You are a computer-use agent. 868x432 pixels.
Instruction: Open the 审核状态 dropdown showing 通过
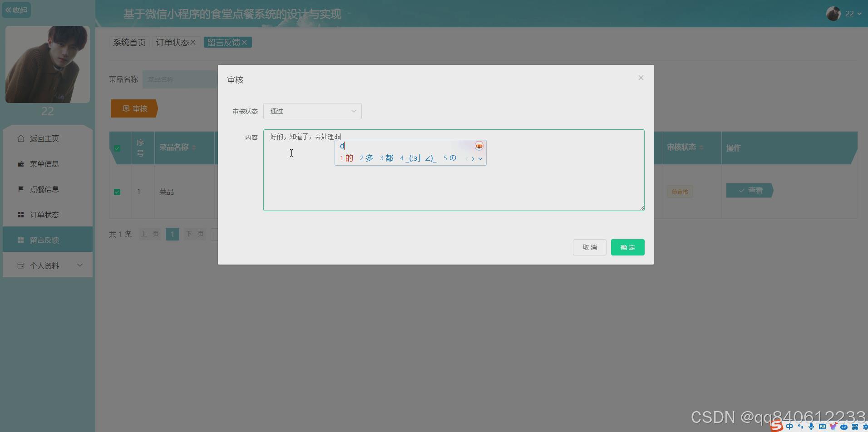click(312, 111)
